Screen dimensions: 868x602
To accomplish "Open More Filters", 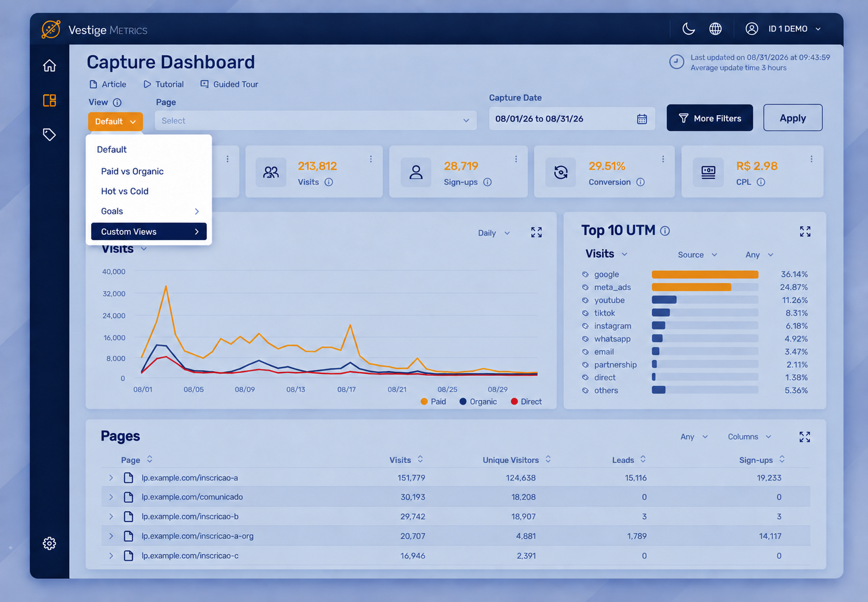I will click(x=710, y=118).
